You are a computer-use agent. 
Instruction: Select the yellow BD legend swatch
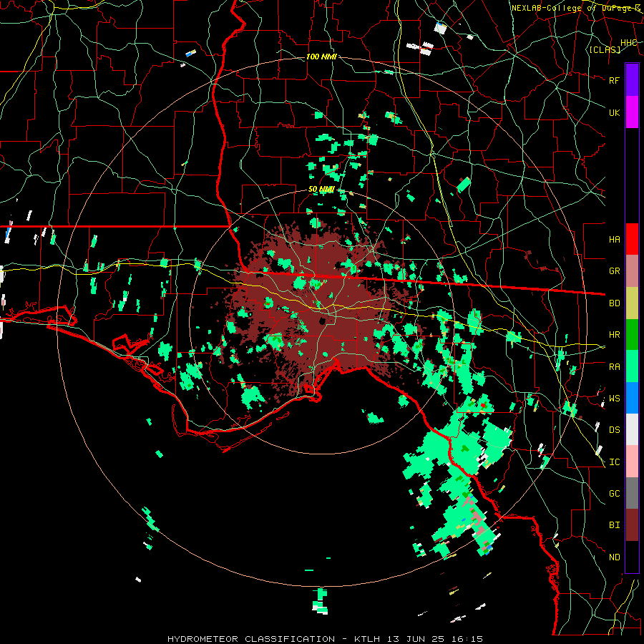[x=632, y=303]
